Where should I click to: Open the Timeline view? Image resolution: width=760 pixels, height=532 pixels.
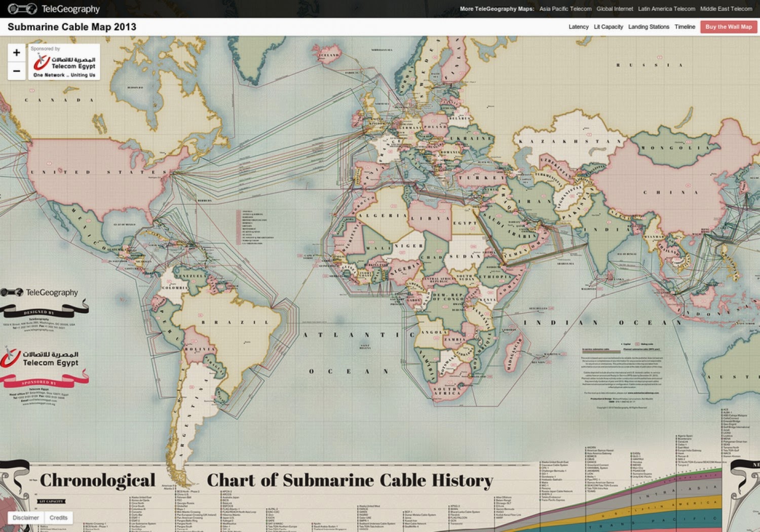(x=685, y=27)
